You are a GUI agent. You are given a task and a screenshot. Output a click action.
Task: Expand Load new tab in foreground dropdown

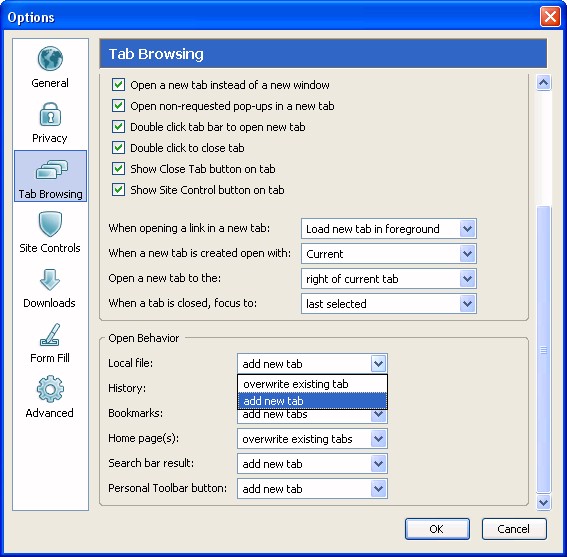[389, 229]
